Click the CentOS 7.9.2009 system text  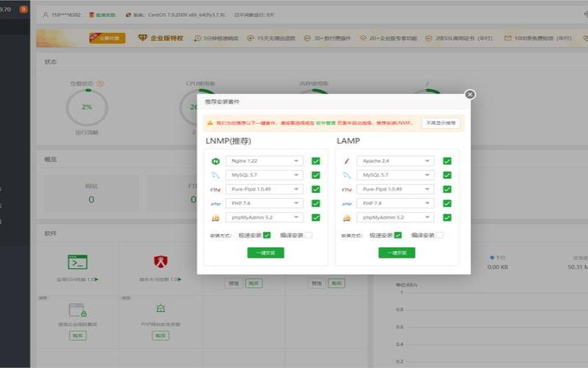pyautogui.click(x=187, y=15)
